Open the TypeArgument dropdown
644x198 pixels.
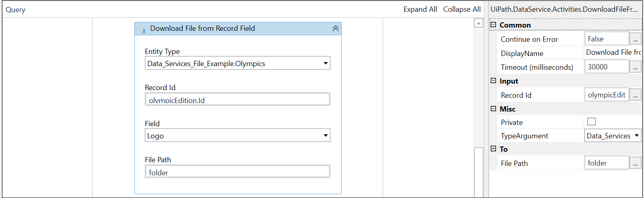613,136
